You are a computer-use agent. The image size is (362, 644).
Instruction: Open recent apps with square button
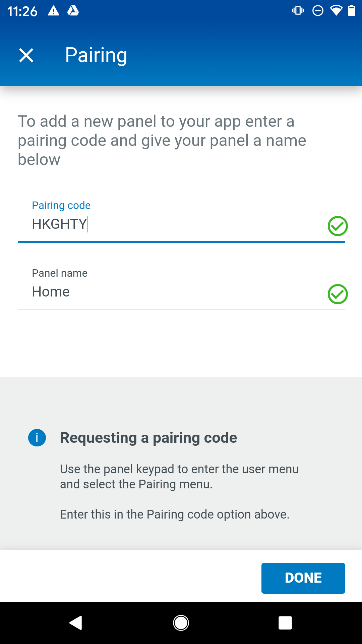coord(285,623)
